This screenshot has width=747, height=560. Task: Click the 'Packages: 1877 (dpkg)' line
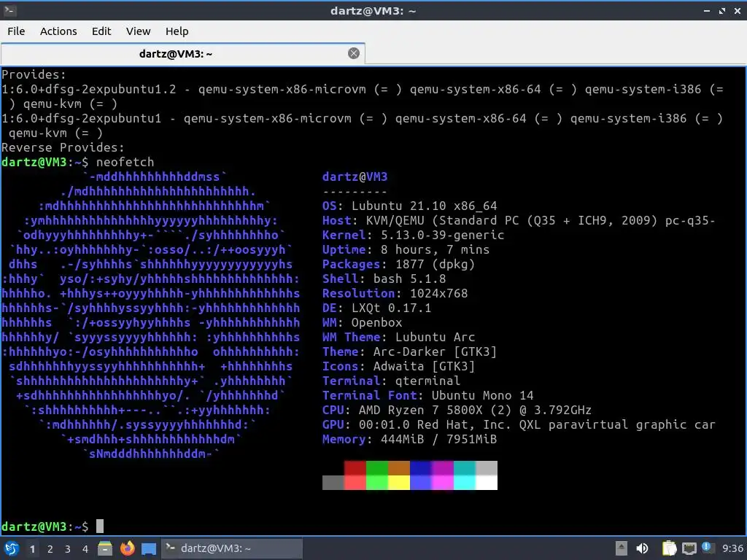tap(398, 265)
